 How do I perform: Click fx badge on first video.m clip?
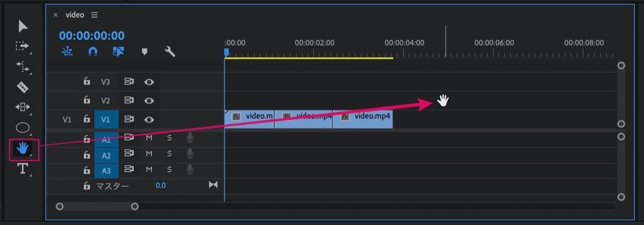[236, 116]
